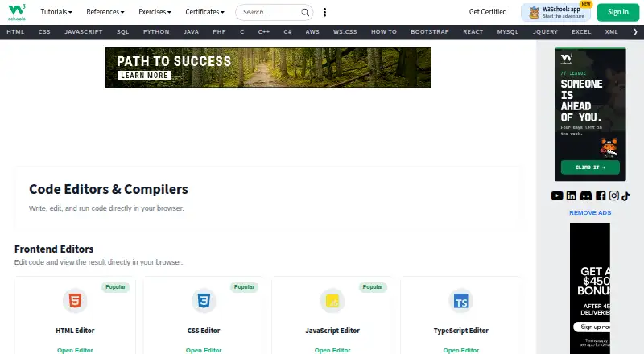Select CSS in the topics bar
644x354 pixels.
pos(44,32)
